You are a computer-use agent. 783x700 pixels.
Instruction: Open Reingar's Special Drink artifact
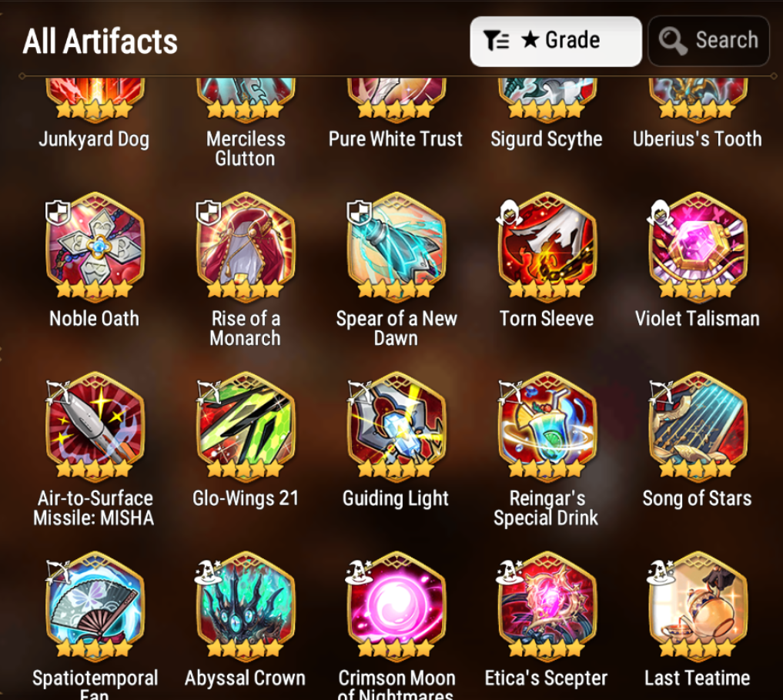point(547,427)
